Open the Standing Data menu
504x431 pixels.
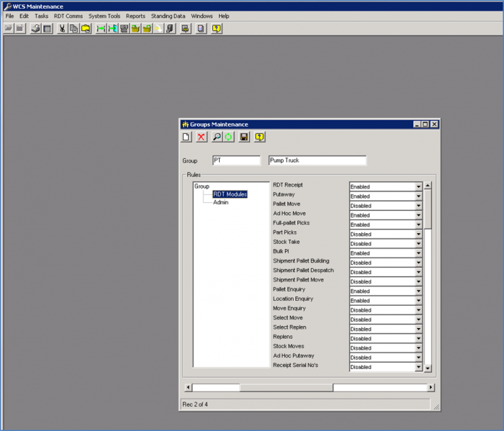(168, 16)
